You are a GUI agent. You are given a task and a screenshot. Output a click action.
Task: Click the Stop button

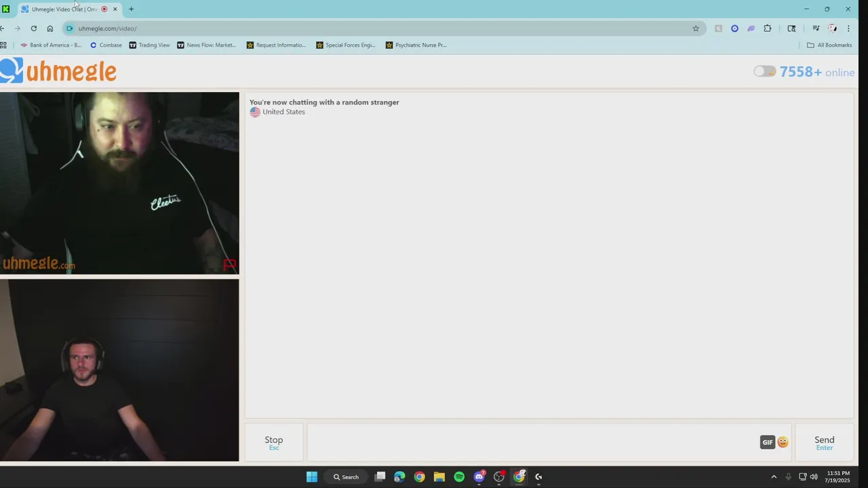tap(274, 442)
